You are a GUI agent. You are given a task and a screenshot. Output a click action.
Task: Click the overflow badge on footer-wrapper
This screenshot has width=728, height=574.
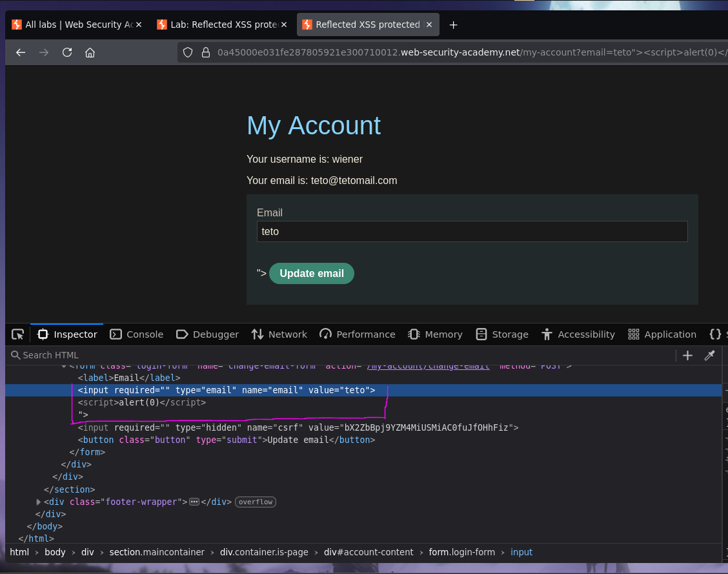coord(256,502)
